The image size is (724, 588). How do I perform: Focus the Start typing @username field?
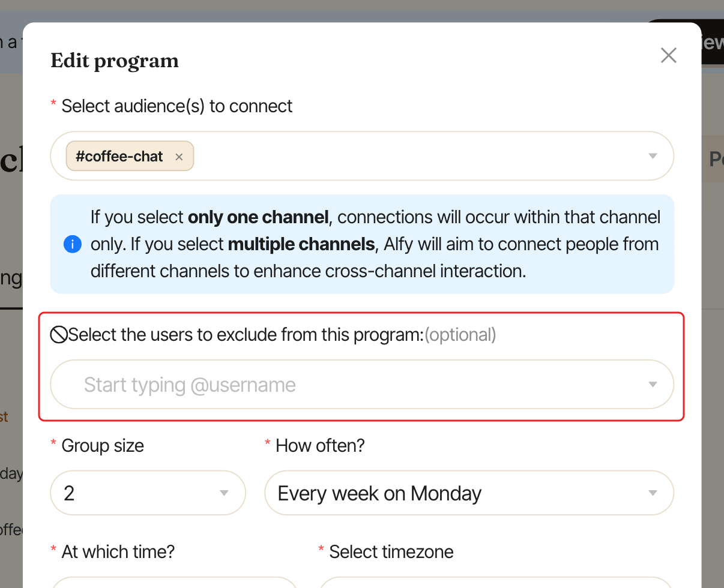pyautogui.click(x=362, y=385)
